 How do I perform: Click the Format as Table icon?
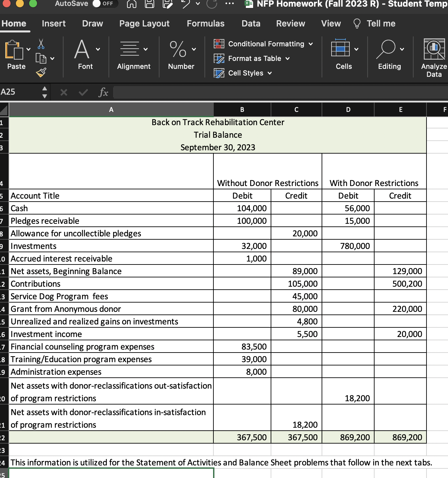click(x=219, y=59)
